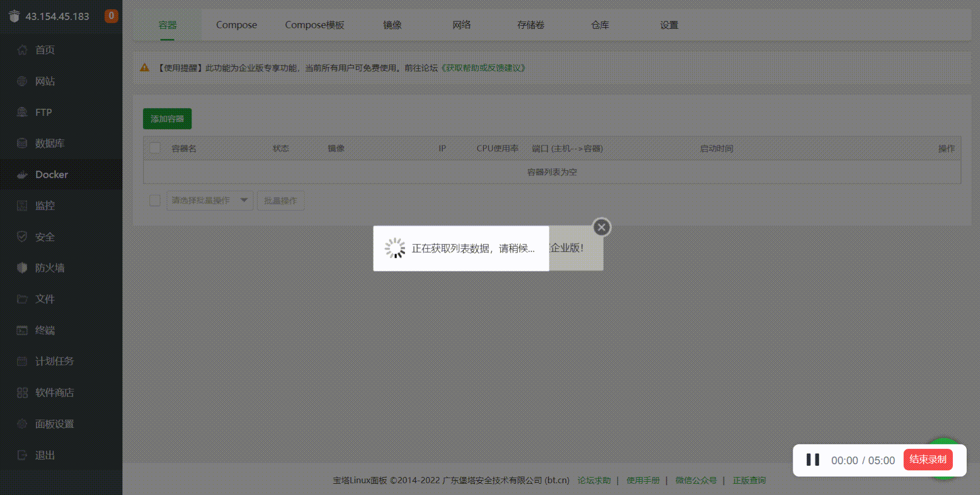Open the Compose模板 tab

point(314,25)
